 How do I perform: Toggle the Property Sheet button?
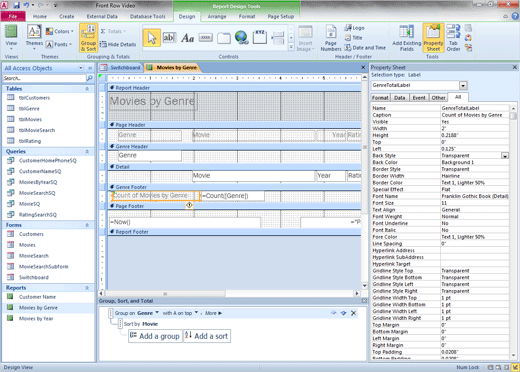(433, 38)
